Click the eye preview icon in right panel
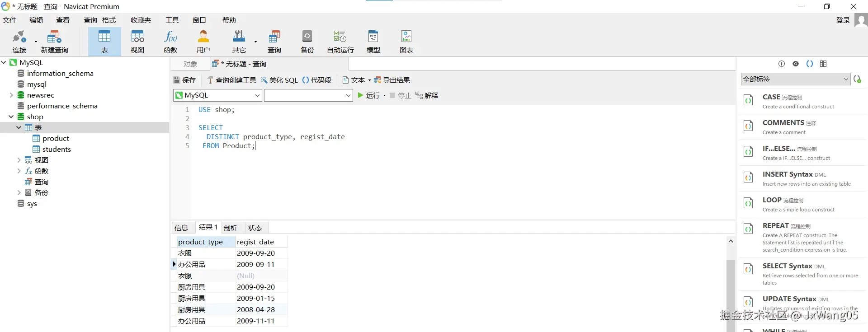Image resolution: width=868 pixels, height=332 pixels. pos(796,64)
